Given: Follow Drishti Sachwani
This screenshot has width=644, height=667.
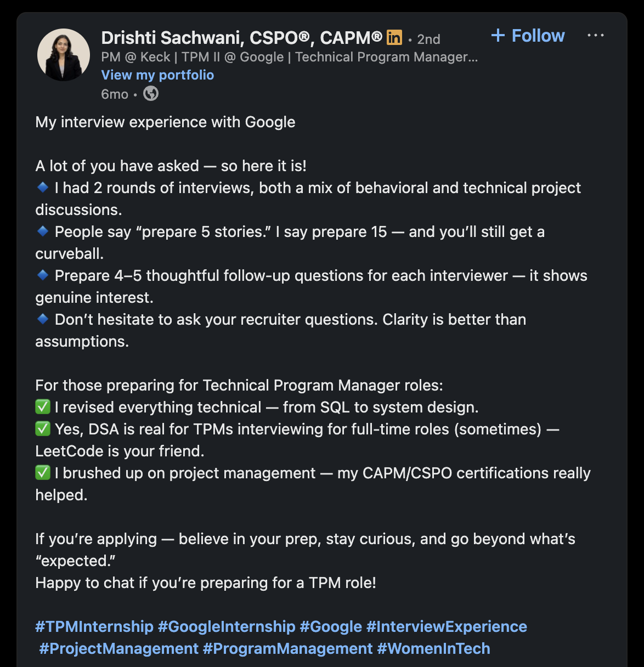Looking at the screenshot, I should (x=528, y=36).
